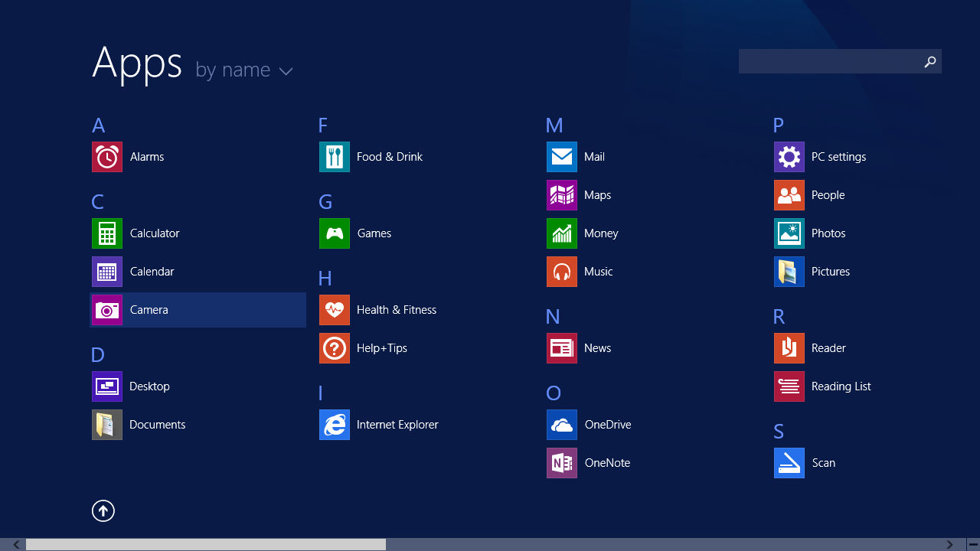Image resolution: width=980 pixels, height=551 pixels.
Task: Launch the OneDrive cloud icon
Action: tap(562, 425)
